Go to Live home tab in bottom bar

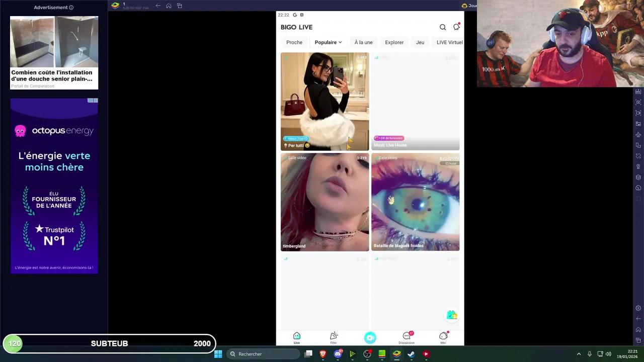click(297, 338)
